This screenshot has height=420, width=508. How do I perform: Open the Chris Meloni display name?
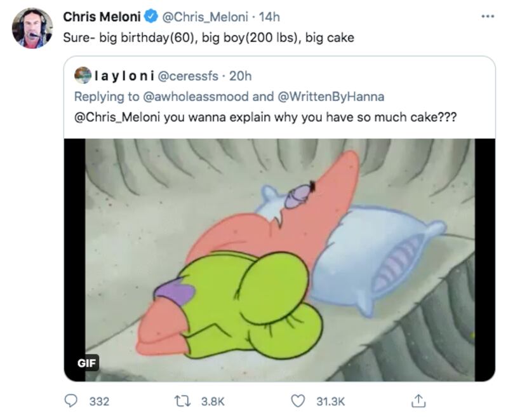(102, 17)
